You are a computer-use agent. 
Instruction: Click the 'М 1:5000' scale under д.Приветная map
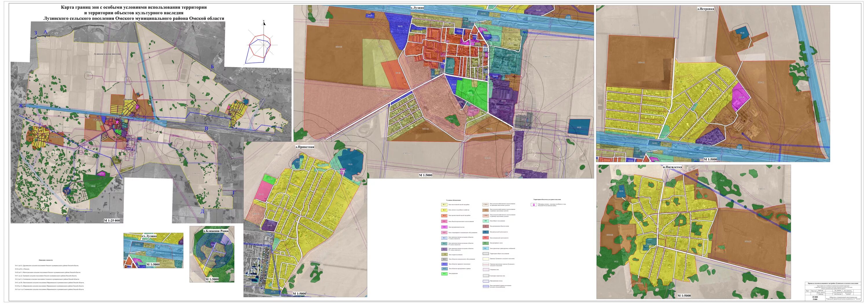tap(299, 294)
